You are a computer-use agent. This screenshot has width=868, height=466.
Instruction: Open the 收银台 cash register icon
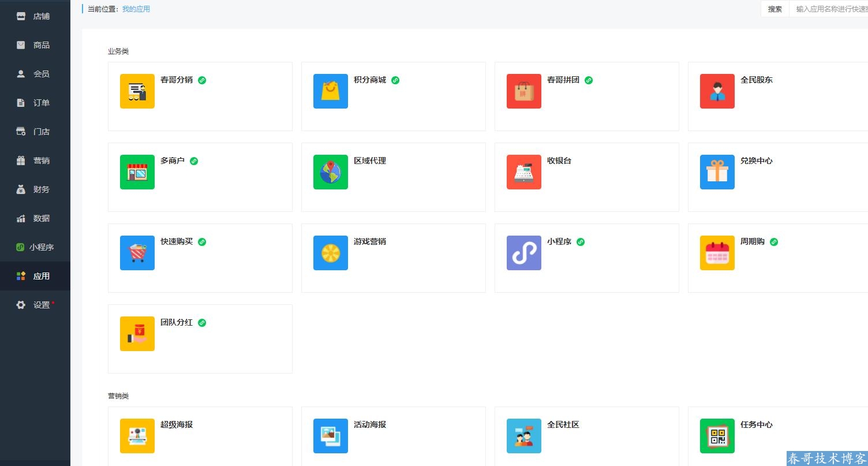pyautogui.click(x=524, y=172)
